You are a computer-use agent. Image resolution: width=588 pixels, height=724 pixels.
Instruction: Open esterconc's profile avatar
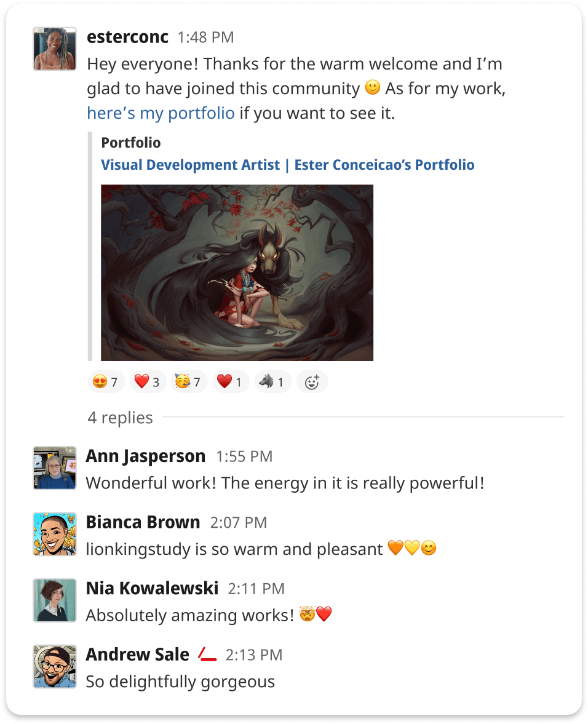(x=55, y=49)
